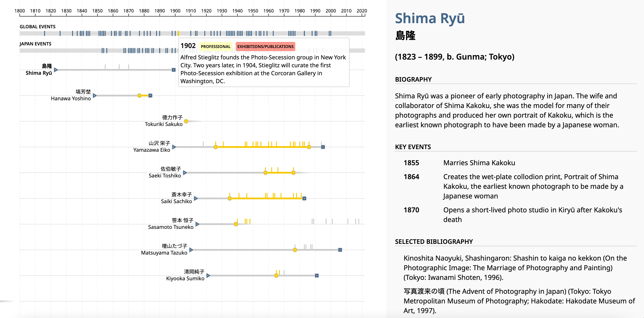Click Saeki Toshiko's birth triangle marker

185,173
